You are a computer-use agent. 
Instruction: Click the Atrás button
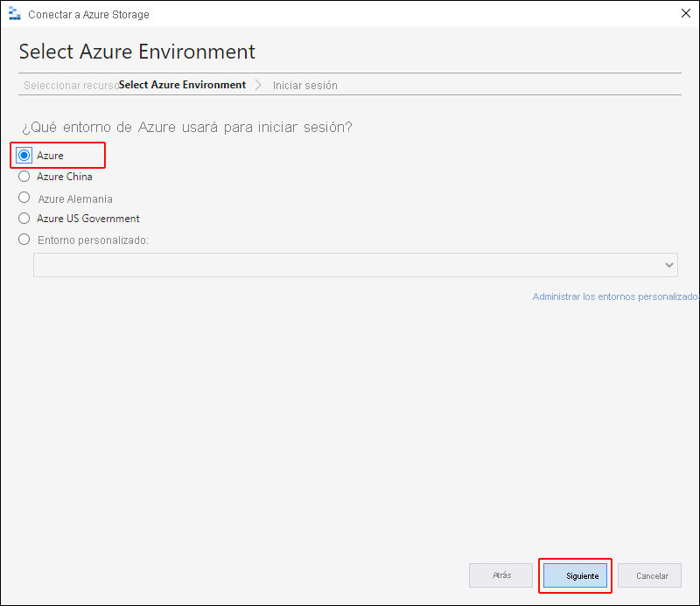tap(501, 575)
